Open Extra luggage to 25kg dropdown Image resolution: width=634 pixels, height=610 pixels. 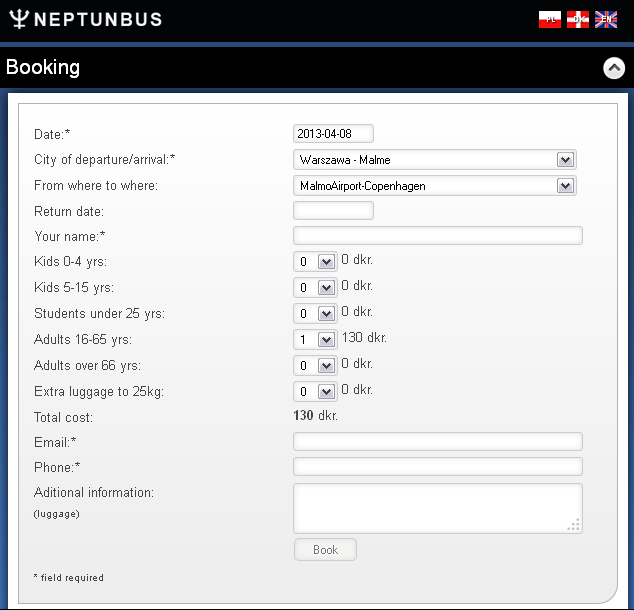pyautogui.click(x=314, y=392)
